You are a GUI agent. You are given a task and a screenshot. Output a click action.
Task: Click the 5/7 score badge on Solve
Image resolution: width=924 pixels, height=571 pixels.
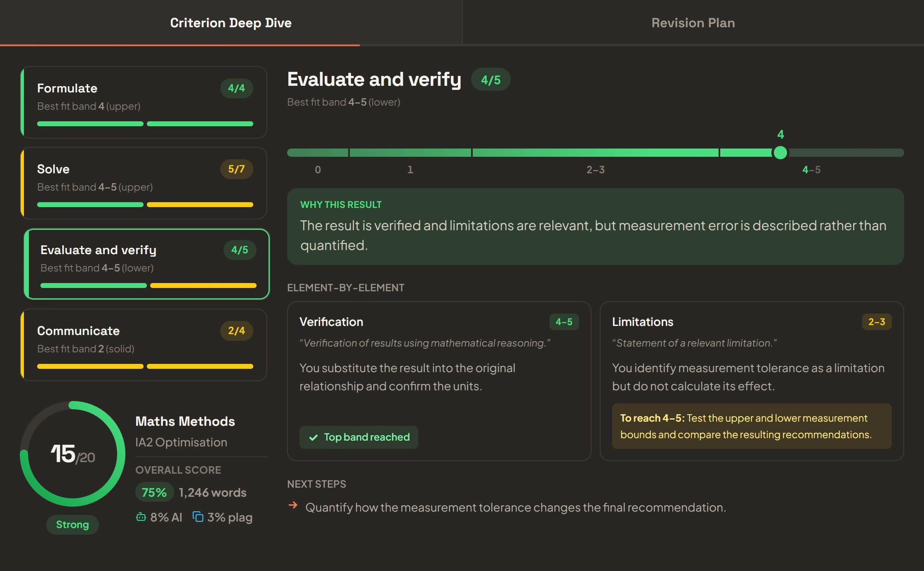pyautogui.click(x=236, y=169)
